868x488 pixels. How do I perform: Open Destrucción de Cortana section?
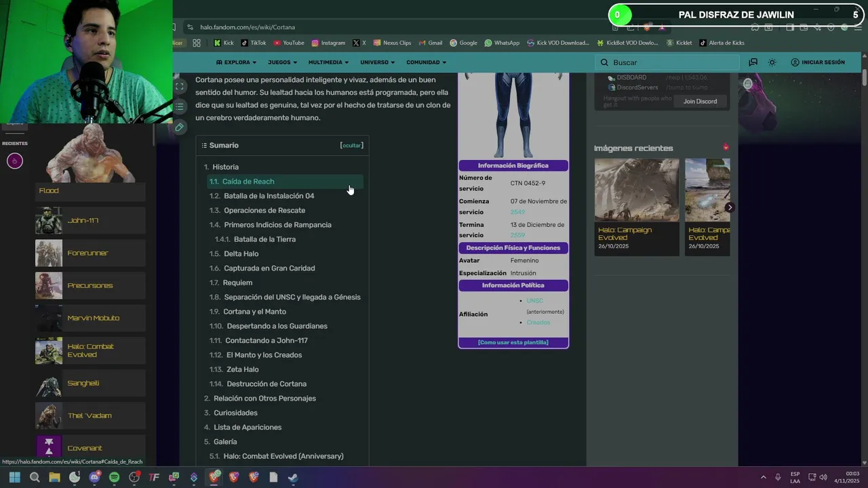[x=267, y=384]
